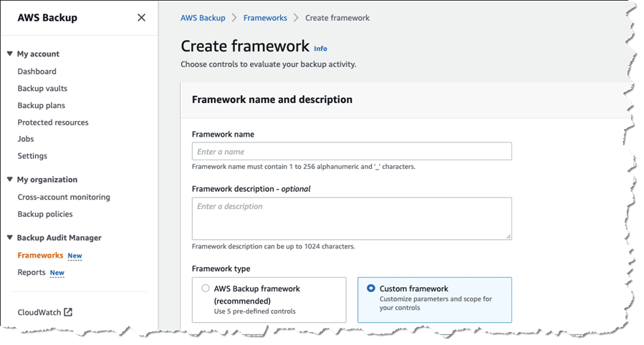Click the 'Use 5 pre-defined controls' text
Screen dimensions: 644x345
pyautogui.click(x=254, y=311)
